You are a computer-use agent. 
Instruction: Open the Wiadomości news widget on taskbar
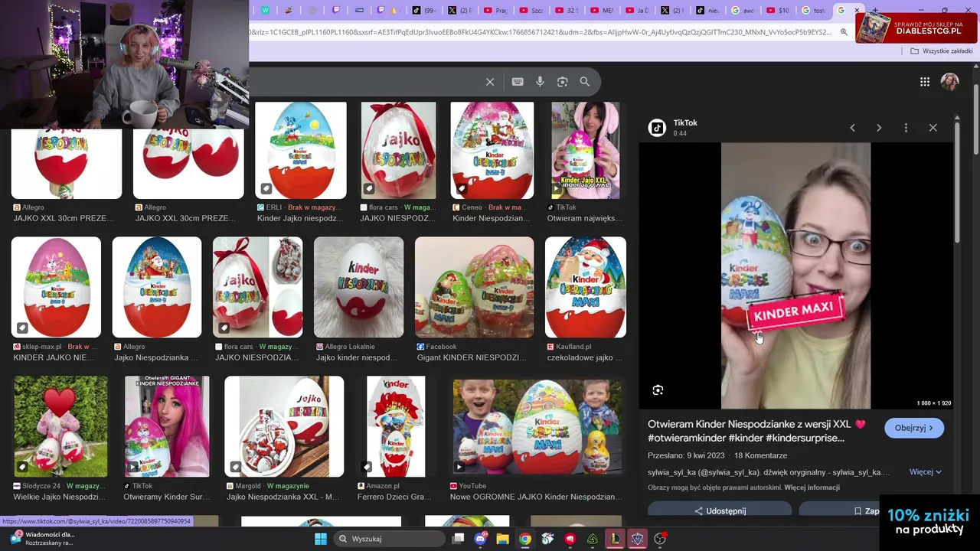[x=42, y=539]
